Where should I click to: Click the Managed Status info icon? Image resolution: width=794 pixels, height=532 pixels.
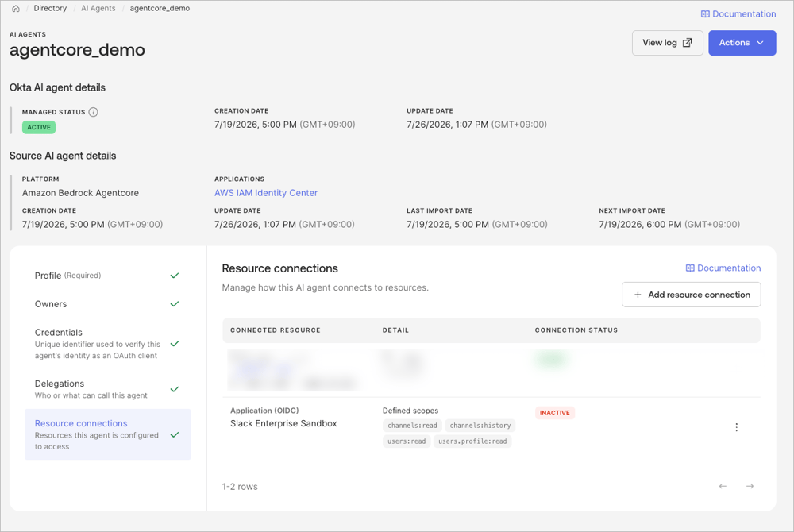[93, 112]
